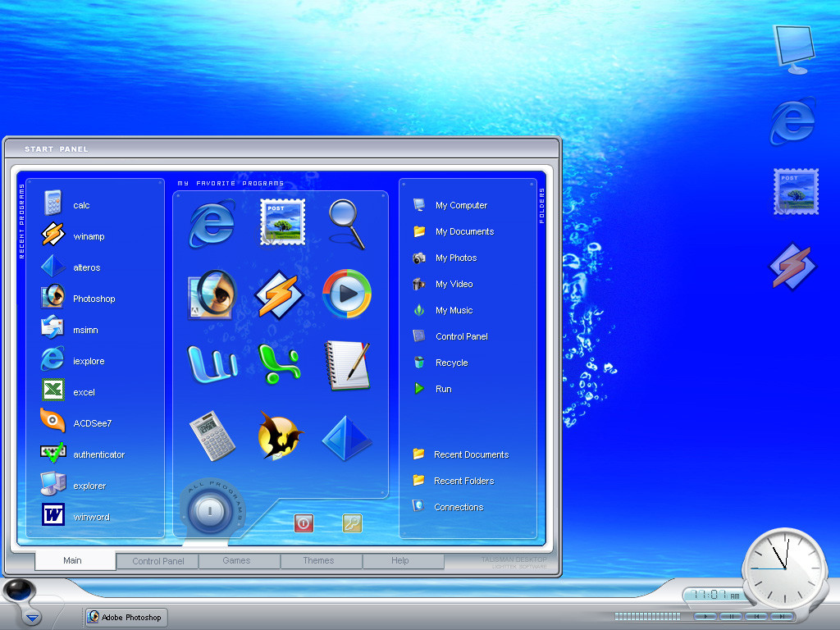Open the desktop postage stamp icon
The width and height of the screenshot is (840, 630).
[796, 192]
